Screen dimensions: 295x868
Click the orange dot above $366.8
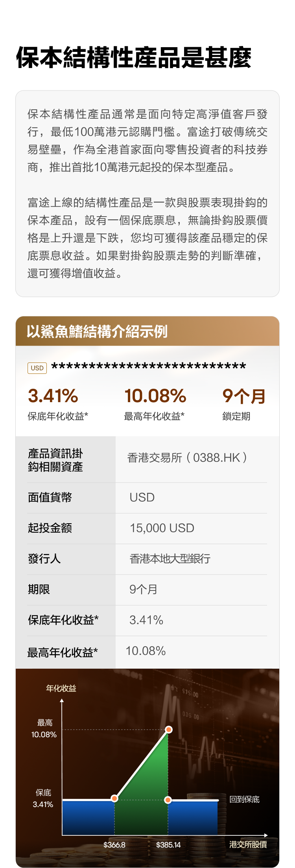coord(114,798)
